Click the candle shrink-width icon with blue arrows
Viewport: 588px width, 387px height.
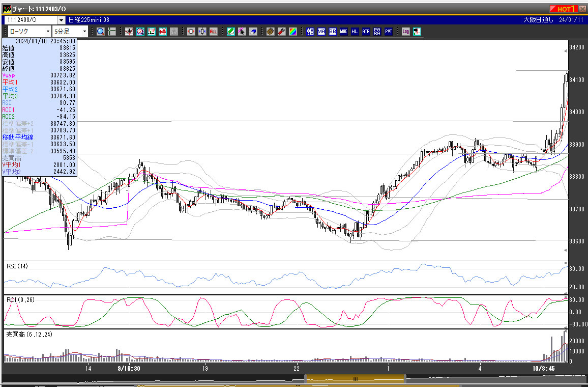click(202, 32)
